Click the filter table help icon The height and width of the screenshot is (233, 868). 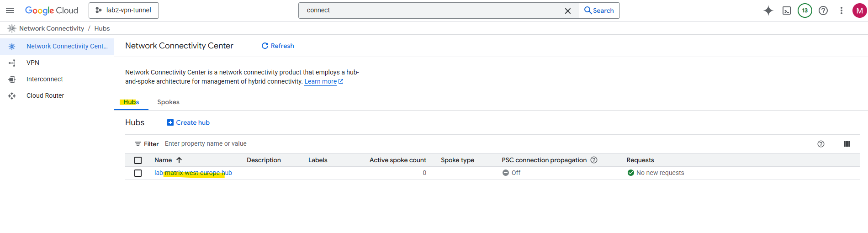tap(820, 144)
